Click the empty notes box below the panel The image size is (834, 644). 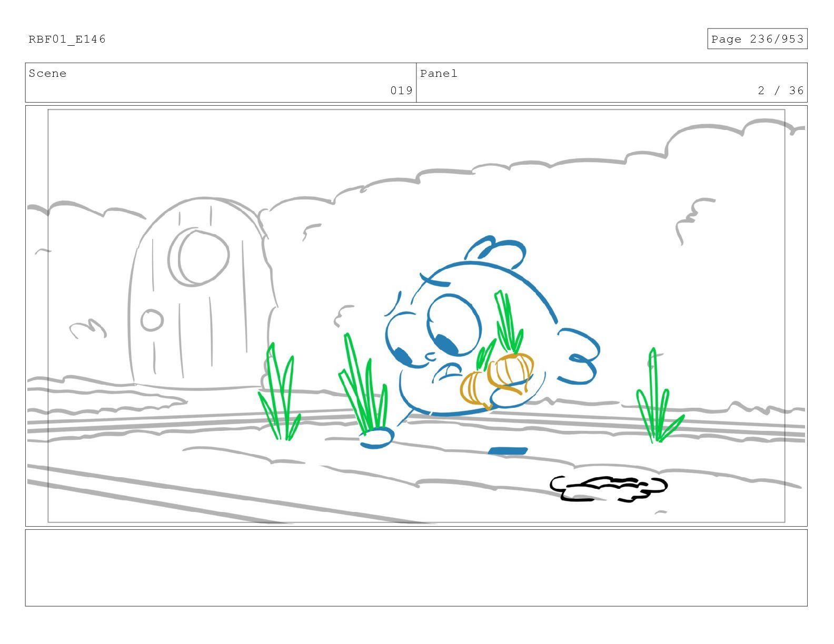click(x=416, y=568)
